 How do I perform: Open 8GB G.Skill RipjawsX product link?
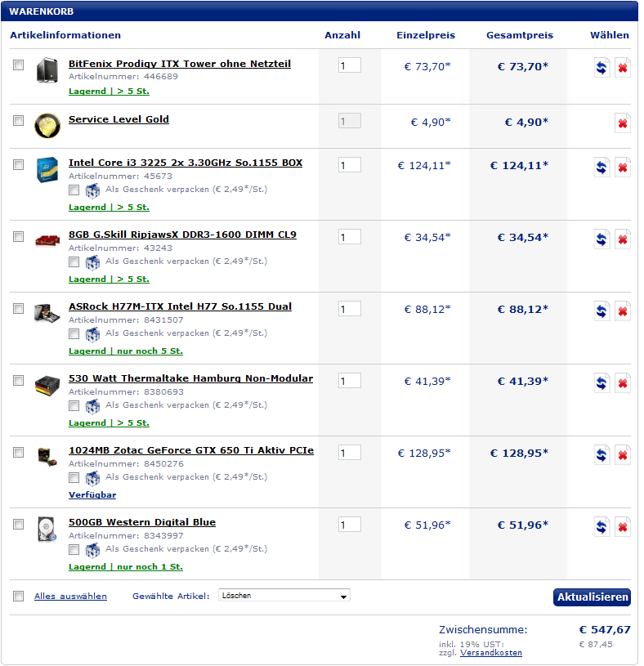[183, 235]
